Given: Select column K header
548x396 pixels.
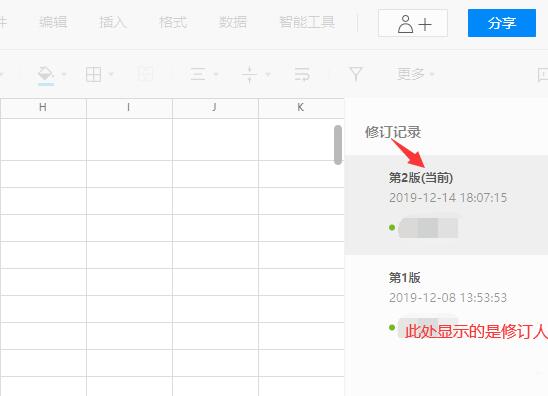Looking at the screenshot, I should (x=301, y=108).
